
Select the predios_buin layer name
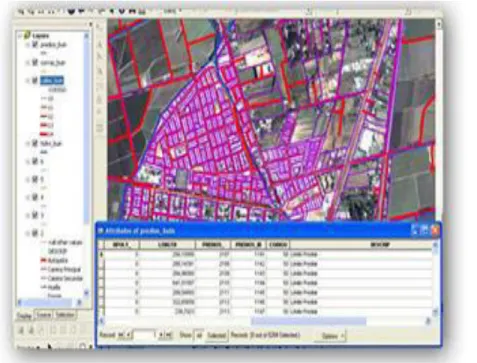[53, 44]
